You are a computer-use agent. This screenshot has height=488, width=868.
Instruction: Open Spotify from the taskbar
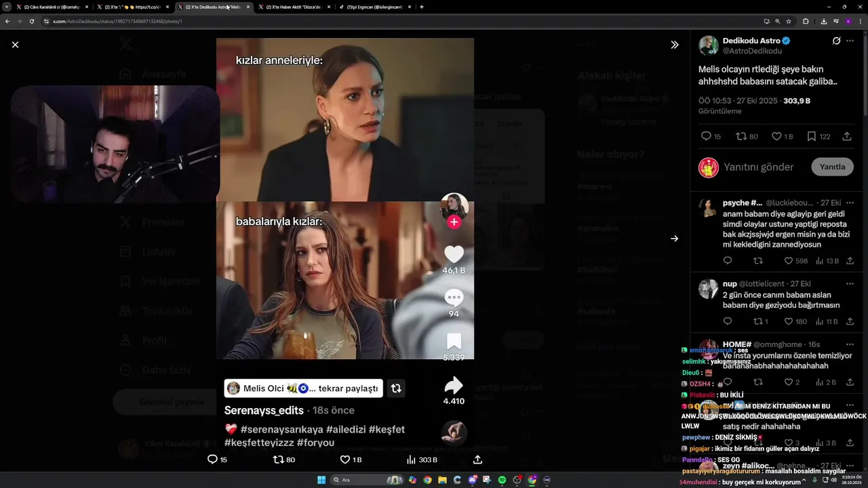pyautogui.click(x=502, y=480)
